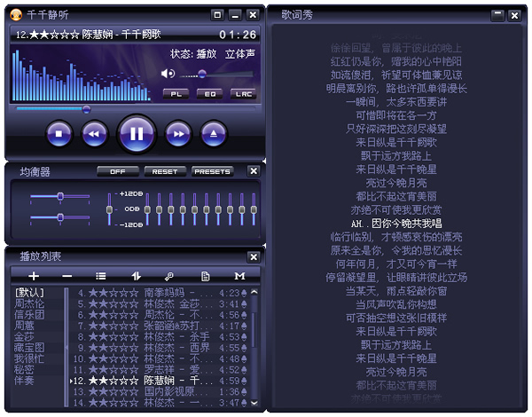
Task: Toggle the playlist window with PL
Action: (176, 93)
